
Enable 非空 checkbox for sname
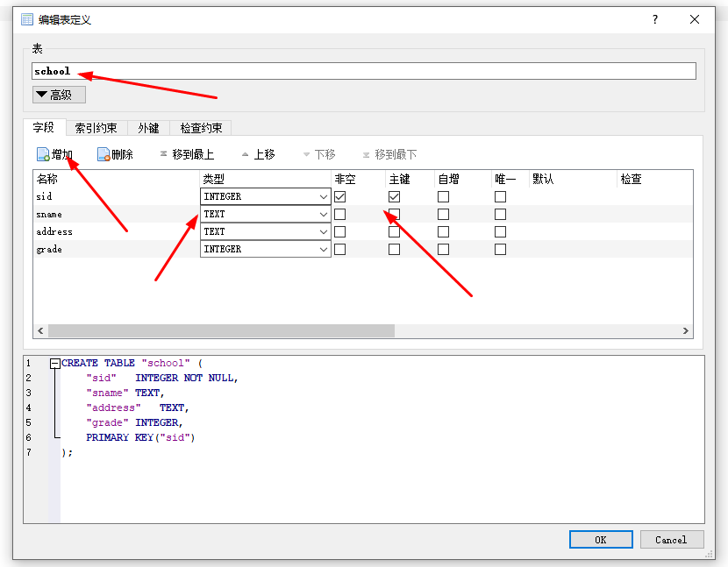[x=339, y=215]
